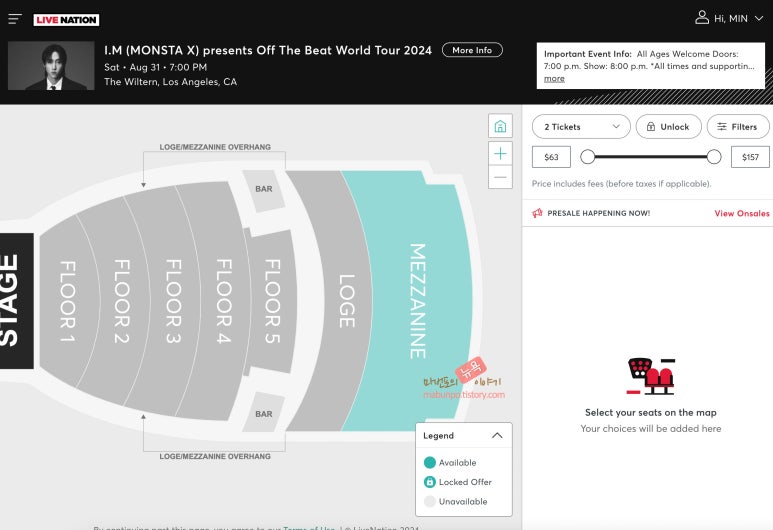The width and height of the screenshot is (773, 530).
Task: Click the Live Nation logo
Action: point(65,19)
